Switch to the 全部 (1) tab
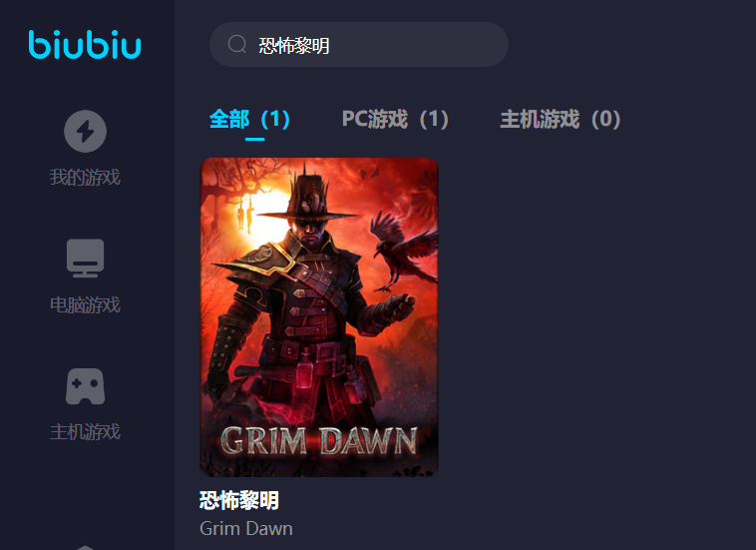Viewport: 756px width, 550px height. (x=249, y=119)
